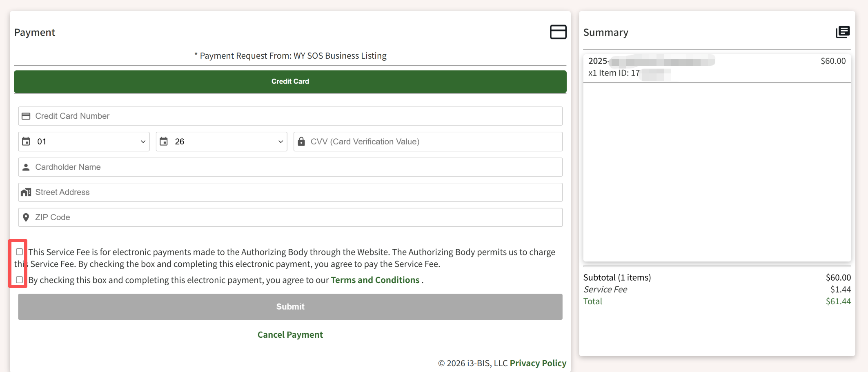Click the credit card icon beside Payment heading

(558, 32)
